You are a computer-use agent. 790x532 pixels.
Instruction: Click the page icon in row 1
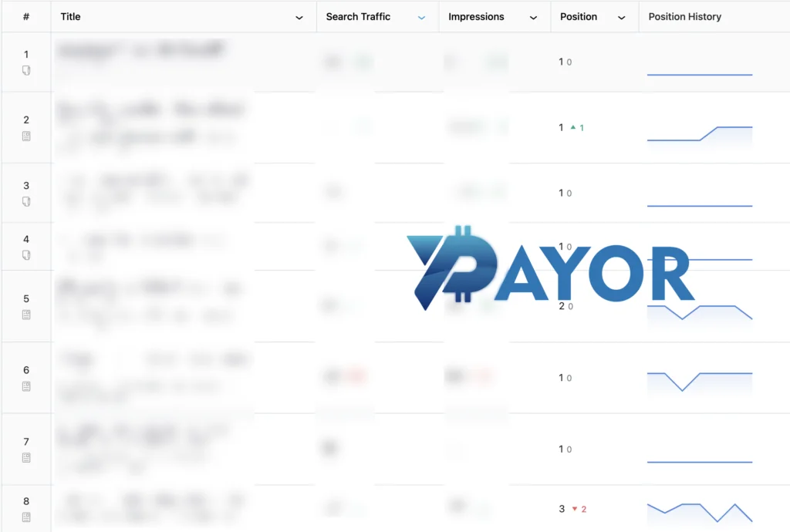26,70
